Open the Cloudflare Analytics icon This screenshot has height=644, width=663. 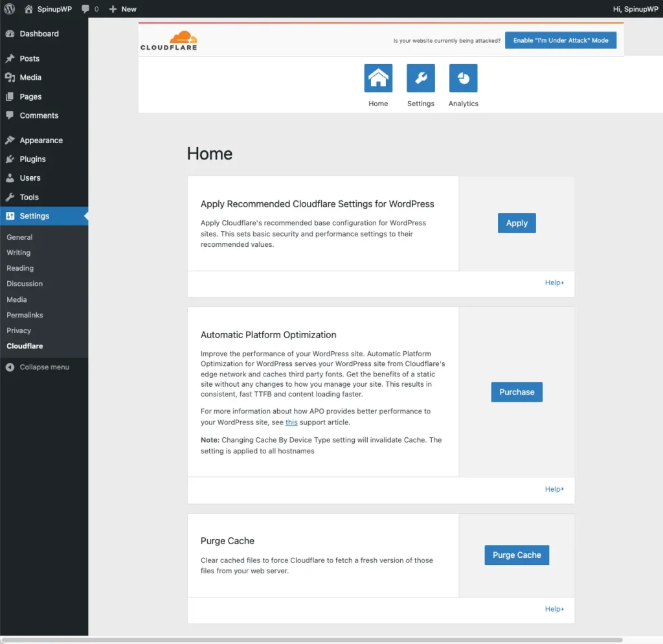464,77
